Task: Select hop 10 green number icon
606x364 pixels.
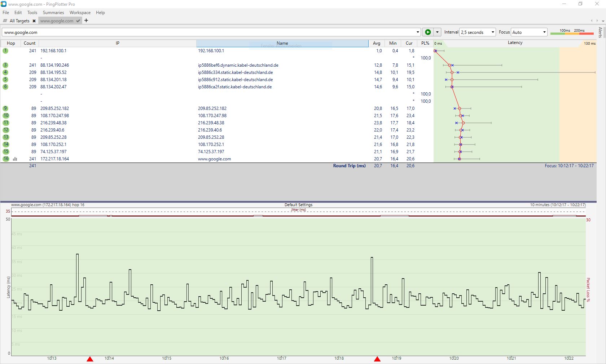Action: tap(6, 115)
